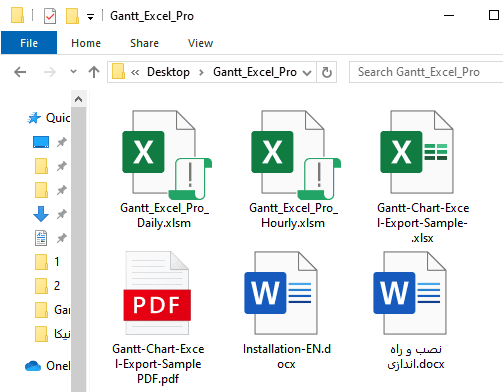This screenshot has width=503, height=392.
Task: Click Desktop in the address breadcrumb
Action: (x=168, y=72)
